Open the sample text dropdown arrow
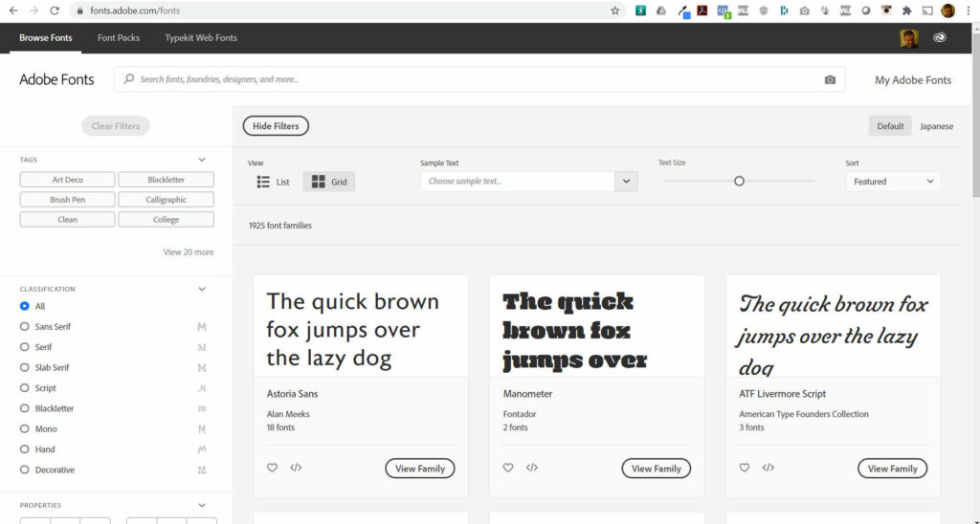 click(x=626, y=182)
